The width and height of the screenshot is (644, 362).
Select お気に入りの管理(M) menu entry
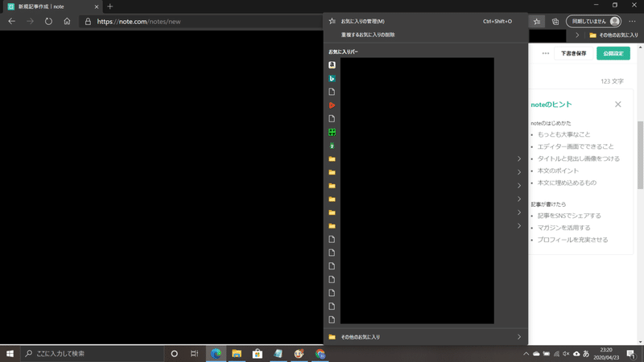pyautogui.click(x=426, y=22)
